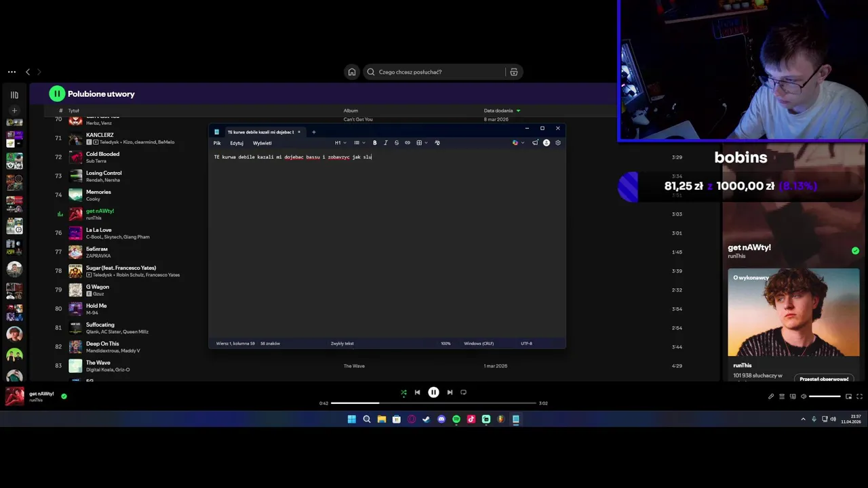Select the track "Losing Control"
The image size is (868, 488).
(104, 173)
